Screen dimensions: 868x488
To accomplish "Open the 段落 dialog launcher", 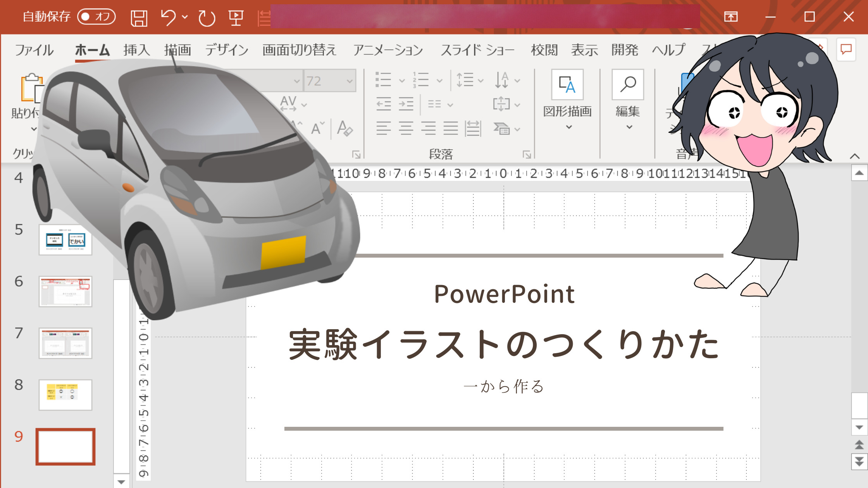I will (527, 155).
